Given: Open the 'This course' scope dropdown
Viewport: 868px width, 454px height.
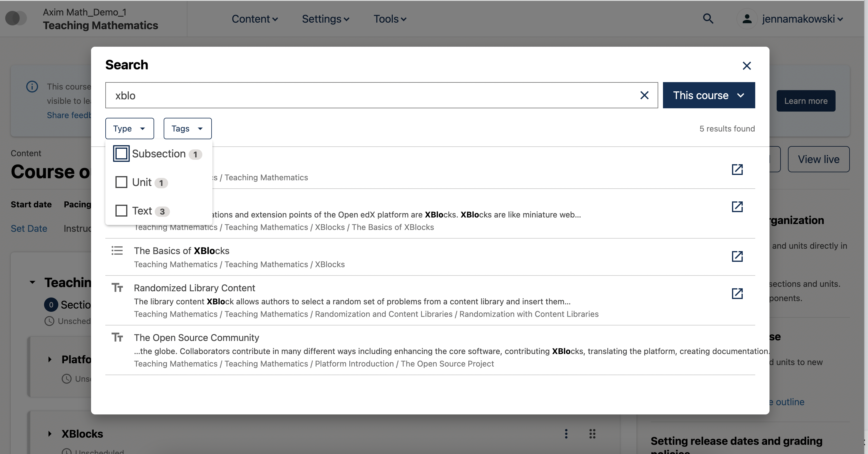Looking at the screenshot, I should [709, 95].
